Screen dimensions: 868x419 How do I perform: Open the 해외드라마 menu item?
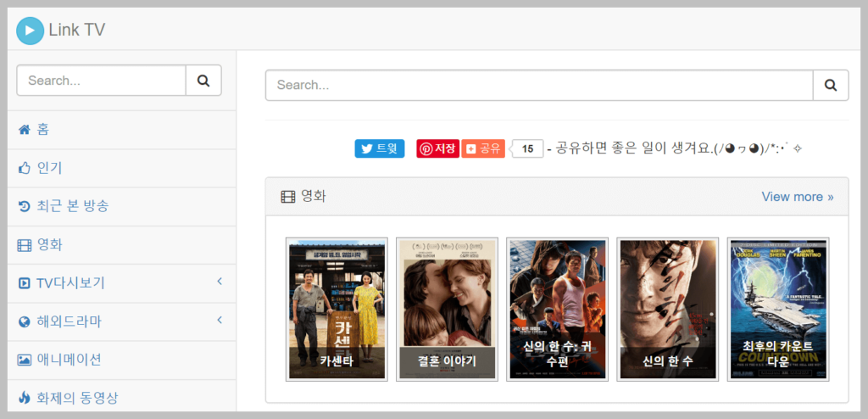122,321
